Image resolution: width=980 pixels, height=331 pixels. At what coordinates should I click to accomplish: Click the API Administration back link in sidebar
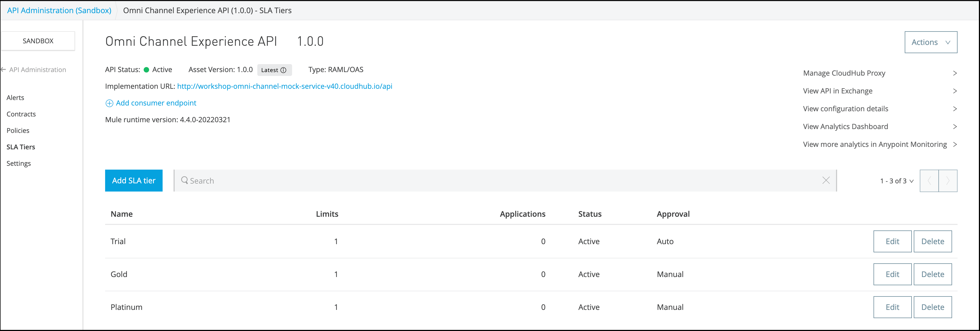point(37,70)
